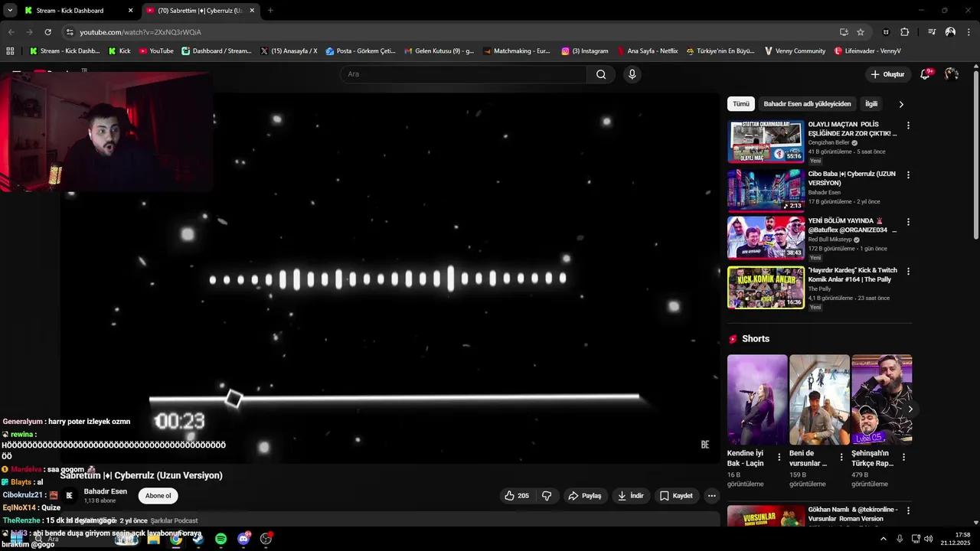Open the Chrome apps grid in bookmarks bar
The height and width of the screenshot is (551, 980).
(x=10, y=51)
